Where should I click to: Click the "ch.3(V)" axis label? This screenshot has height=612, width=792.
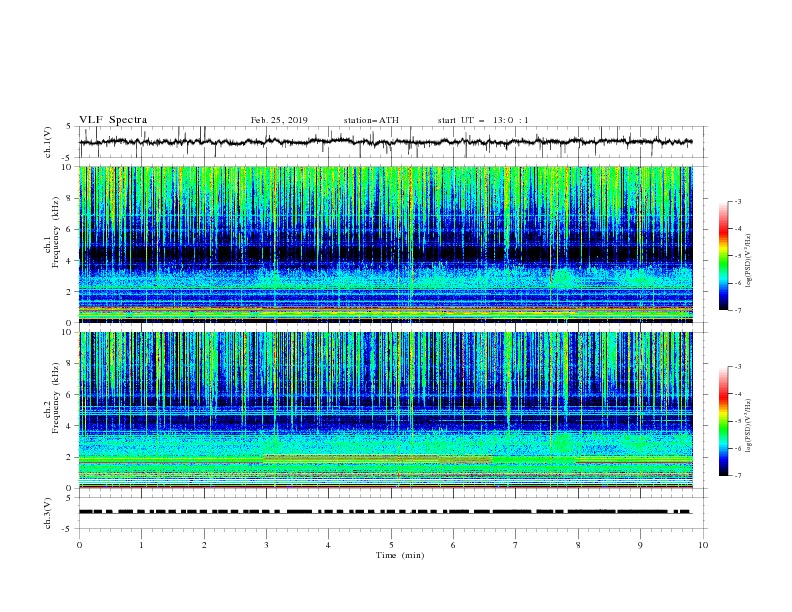coord(48,513)
